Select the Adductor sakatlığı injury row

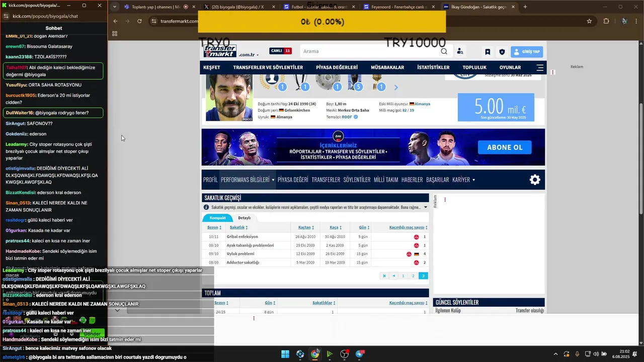pyautogui.click(x=315, y=262)
